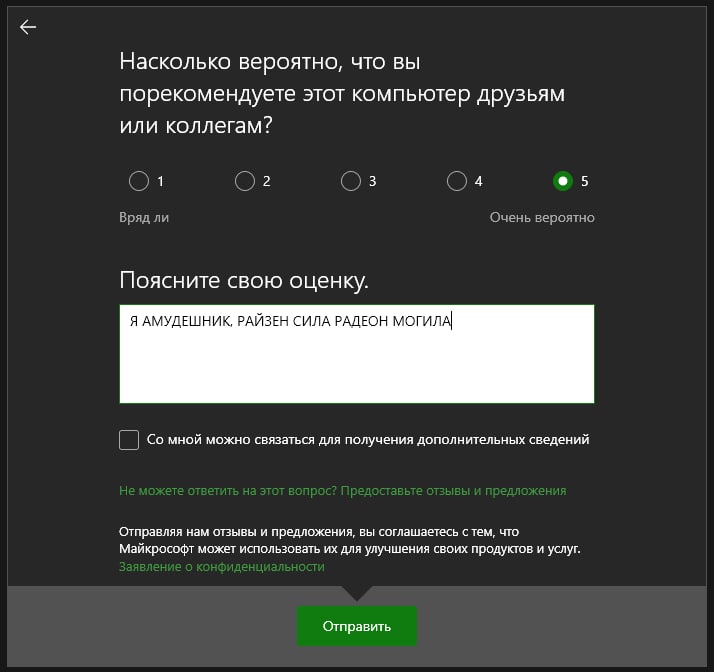
Task: Enable the 'Со мной можно связаться' checkbox
Action: 129,440
